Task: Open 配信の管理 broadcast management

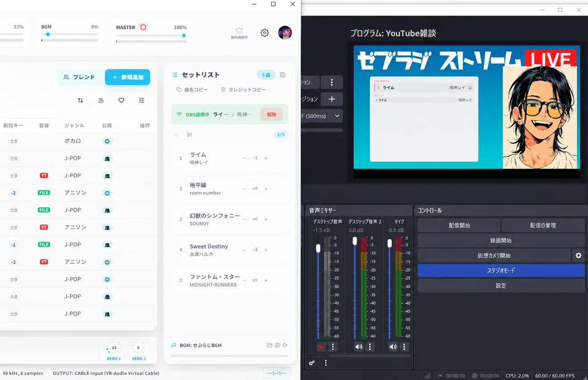Action: pos(543,225)
